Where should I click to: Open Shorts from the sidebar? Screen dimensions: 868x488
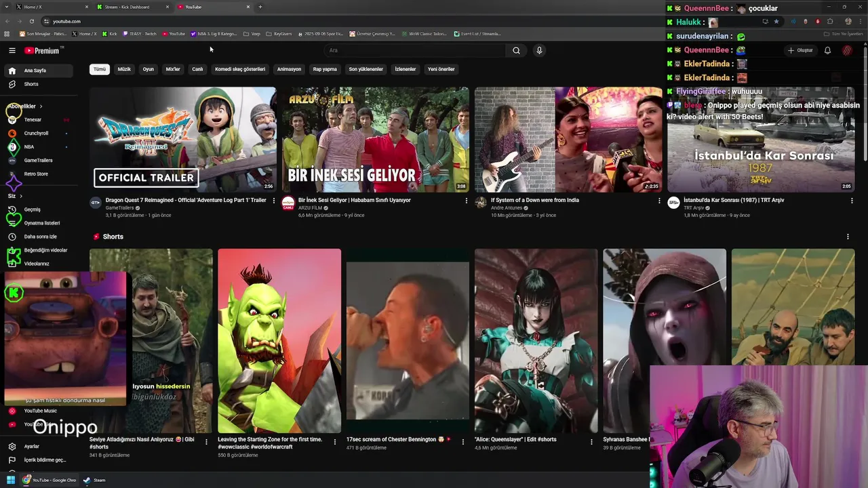pyautogui.click(x=37, y=84)
